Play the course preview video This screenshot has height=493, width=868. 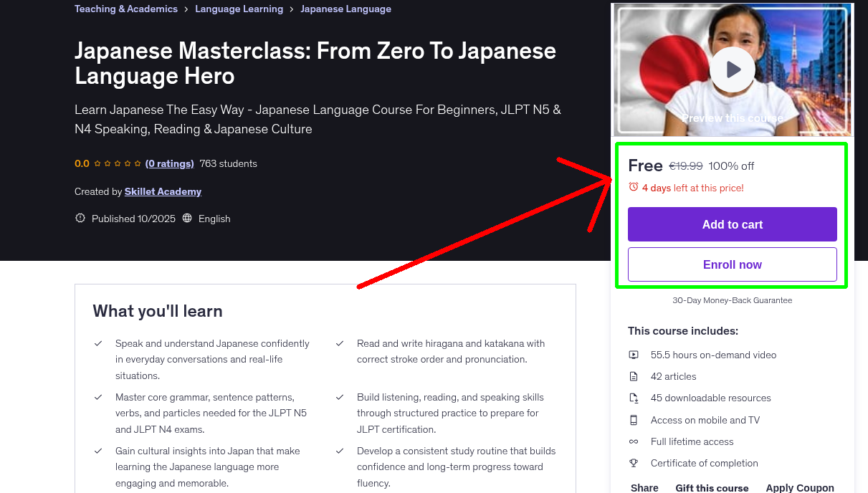pyautogui.click(x=732, y=70)
